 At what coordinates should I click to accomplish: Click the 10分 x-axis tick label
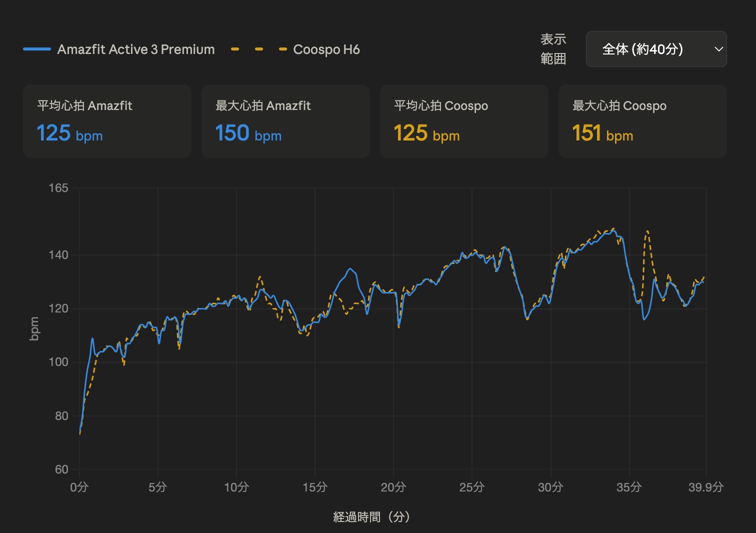tap(236, 487)
